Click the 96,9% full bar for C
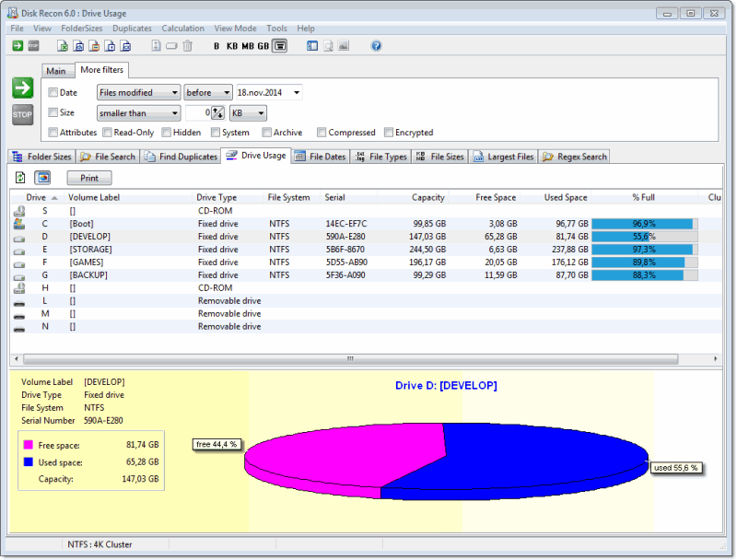This screenshot has width=737, height=560. (644, 224)
